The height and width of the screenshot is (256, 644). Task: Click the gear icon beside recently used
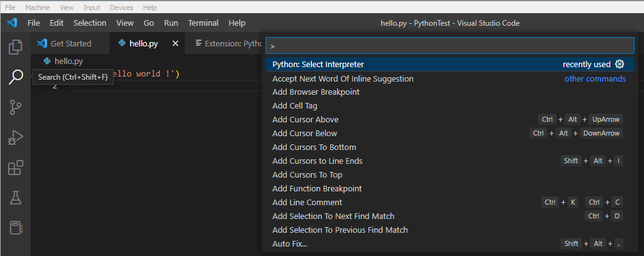pyautogui.click(x=620, y=64)
